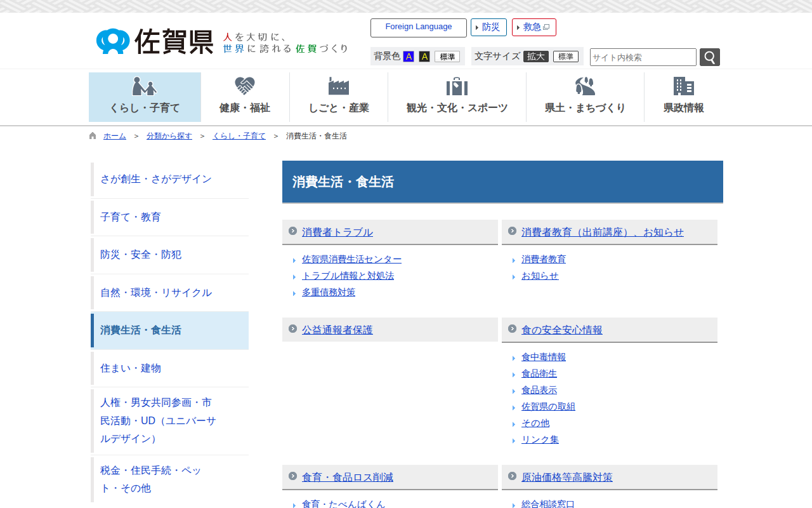Select black background color option
Viewport: 812px width, 508px height.
pyautogui.click(x=424, y=57)
